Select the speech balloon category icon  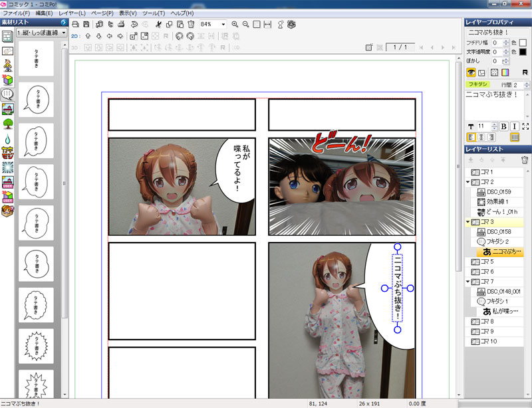click(7, 94)
